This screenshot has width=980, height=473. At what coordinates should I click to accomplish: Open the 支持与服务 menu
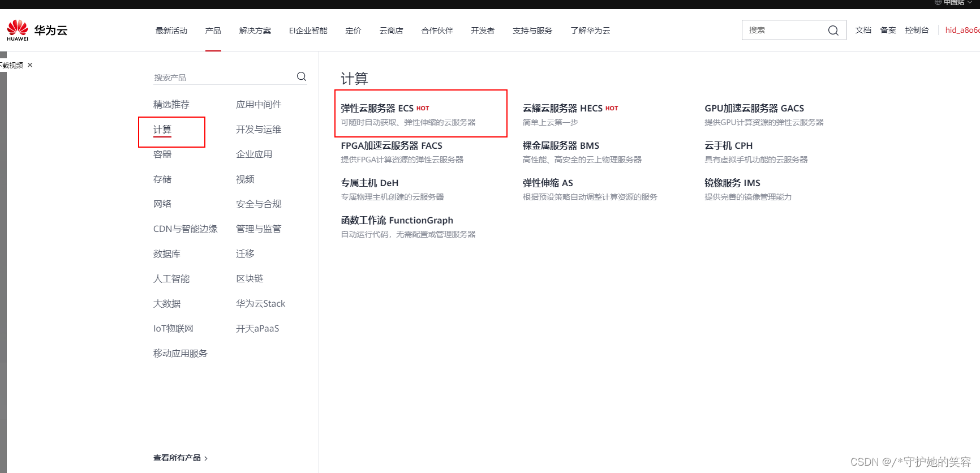(532, 31)
